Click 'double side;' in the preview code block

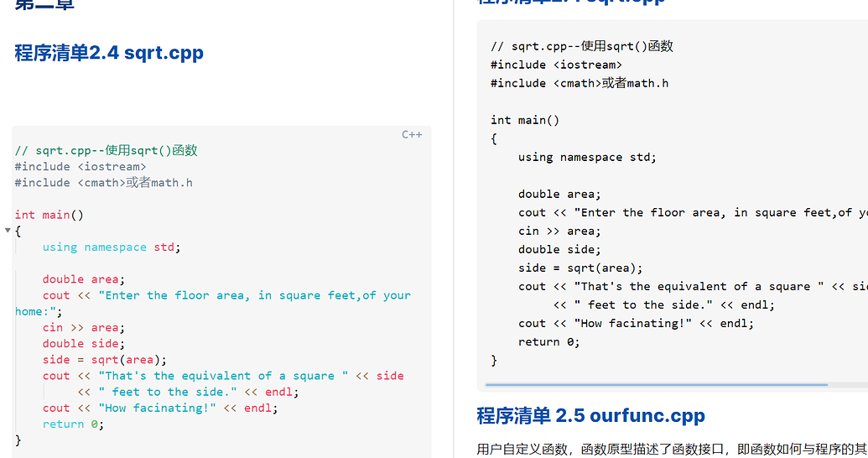tap(559, 249)
